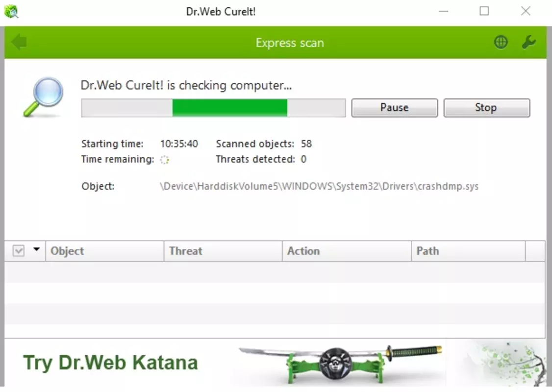Viewport: 552px width, 392px height.
Task: Maximize the Dr.Web CureIt! window
Action: [x=484, y=11]
